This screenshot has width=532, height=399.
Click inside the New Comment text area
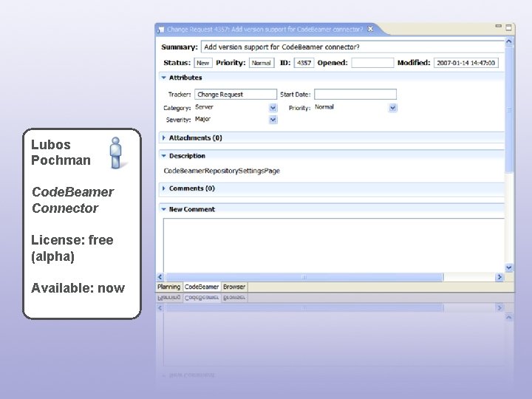point(334,245)
